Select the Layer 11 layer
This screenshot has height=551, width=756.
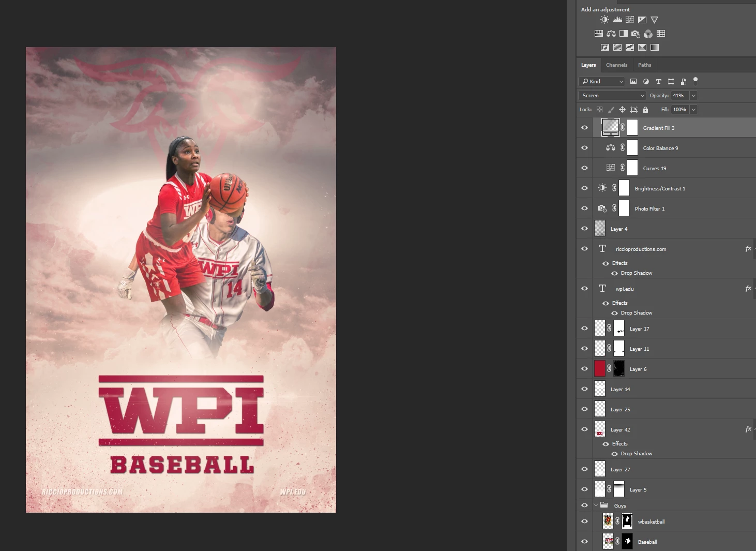point(674,349)
